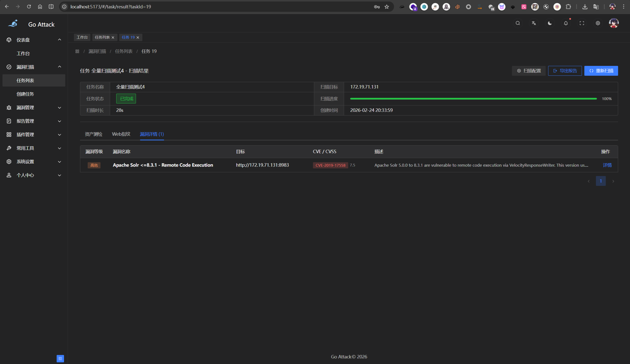Screen dimensions: 630x364
Task: Open header settings gear icon
Action: coord(598,23)
